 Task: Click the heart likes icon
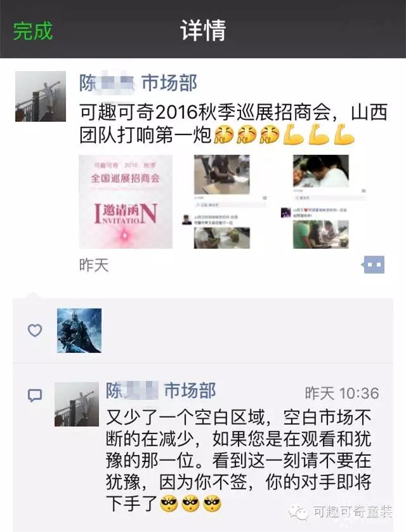point(34,331)
